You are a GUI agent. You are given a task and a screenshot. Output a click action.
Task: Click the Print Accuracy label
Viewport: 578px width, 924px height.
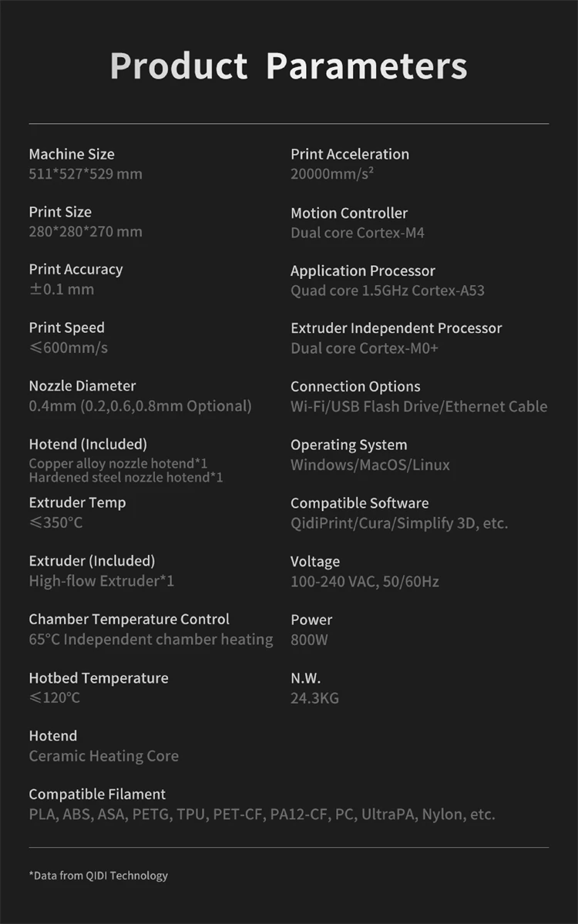point(76,270)
